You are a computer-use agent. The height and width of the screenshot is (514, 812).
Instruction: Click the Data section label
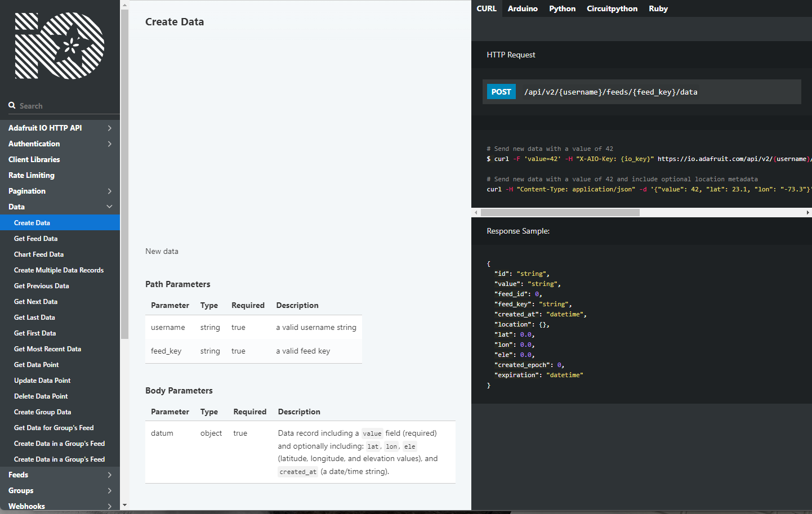[17, 207]
